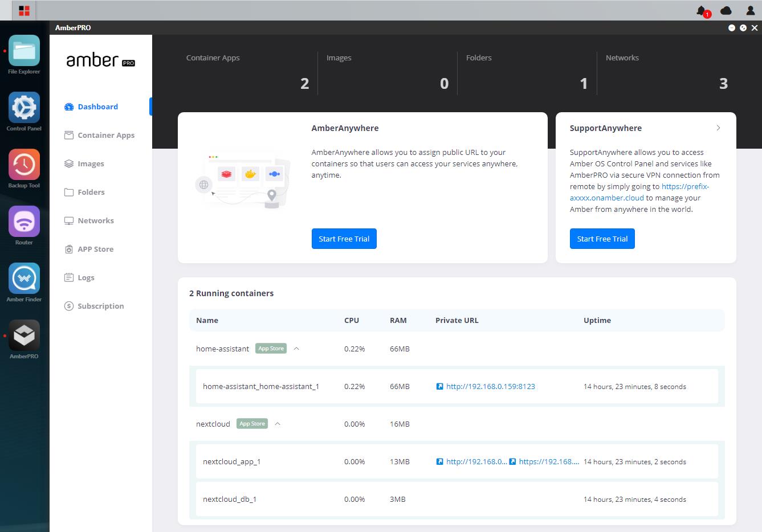The height and width of the screenshot is (532, 762).
Task: Select Networks in the sidebar
Action: [96, 220]
